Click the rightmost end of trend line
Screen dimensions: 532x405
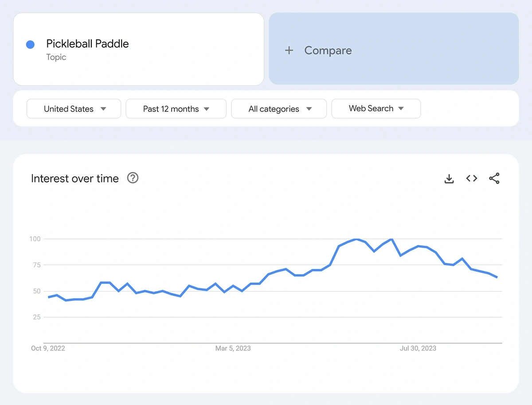497,277
